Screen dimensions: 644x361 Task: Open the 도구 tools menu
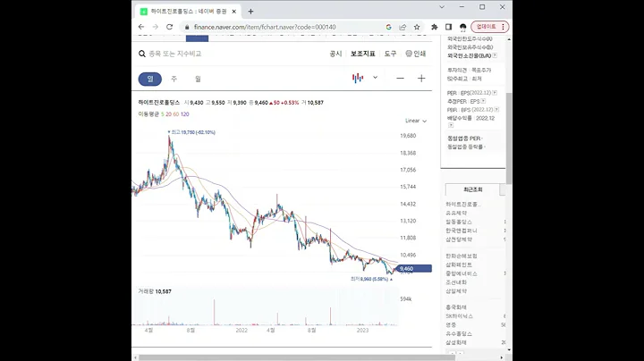coord(390,54)
